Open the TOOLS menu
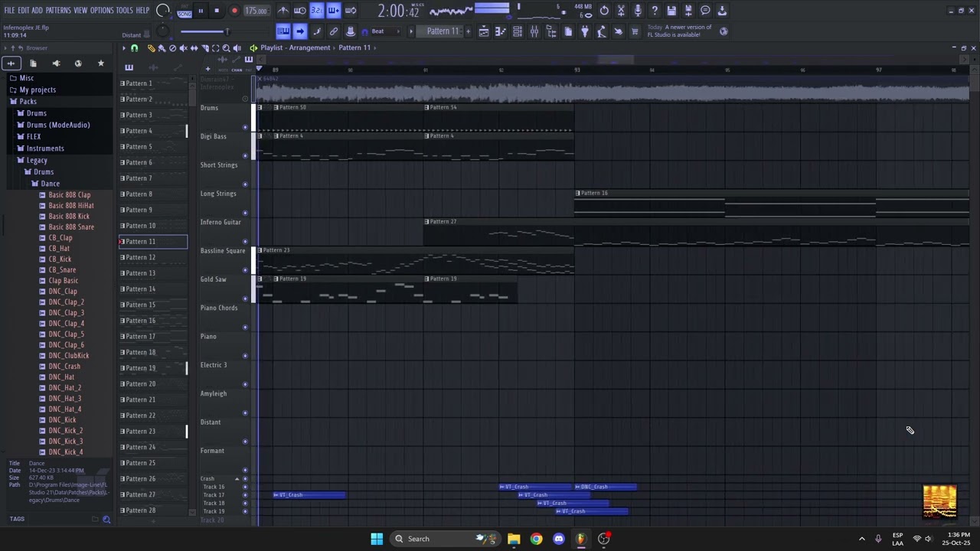Screen dimensions: 980x551 [x=124, y=11]
